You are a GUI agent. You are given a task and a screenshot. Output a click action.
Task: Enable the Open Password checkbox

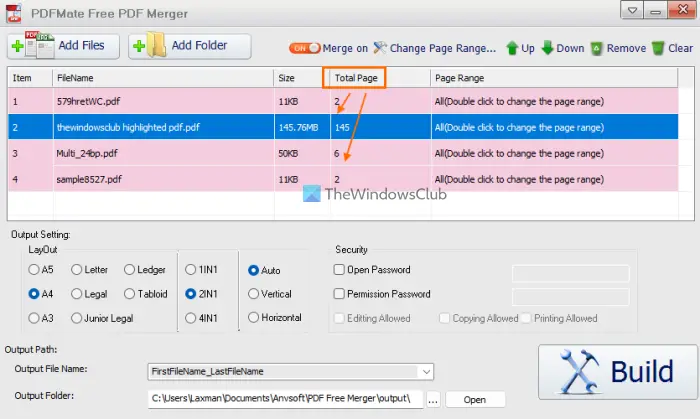tap(339, 270)
